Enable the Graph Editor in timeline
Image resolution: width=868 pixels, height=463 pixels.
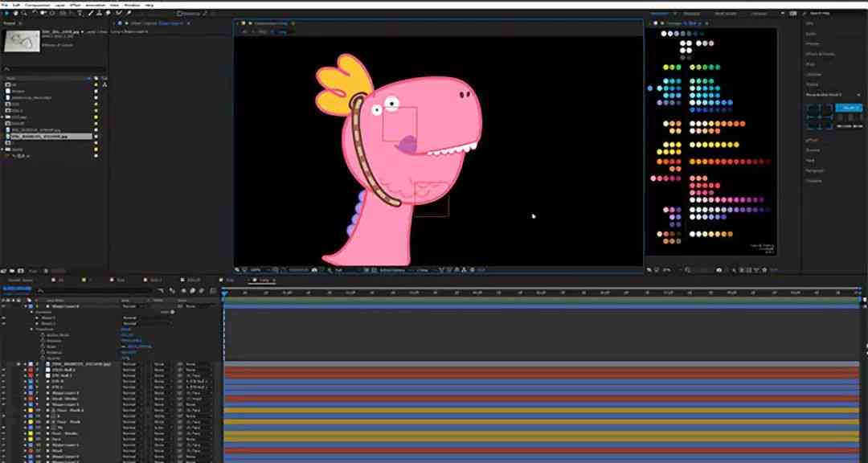pyautogui.click(x=213, y=291)
